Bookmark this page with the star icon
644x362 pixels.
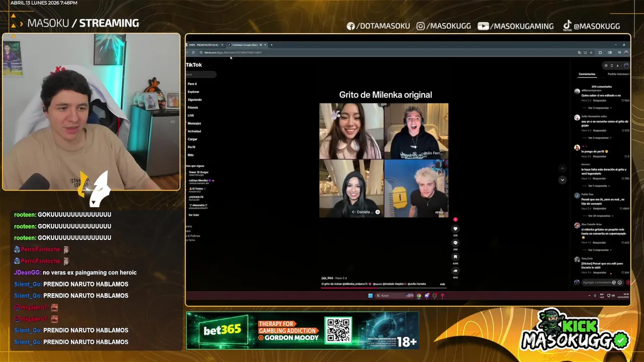coord(591,52)
